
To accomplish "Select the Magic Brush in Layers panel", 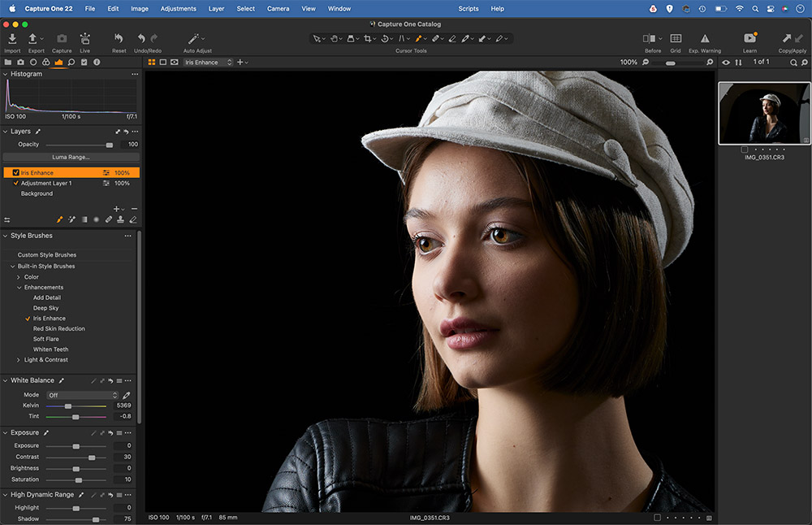I will 72,219.
